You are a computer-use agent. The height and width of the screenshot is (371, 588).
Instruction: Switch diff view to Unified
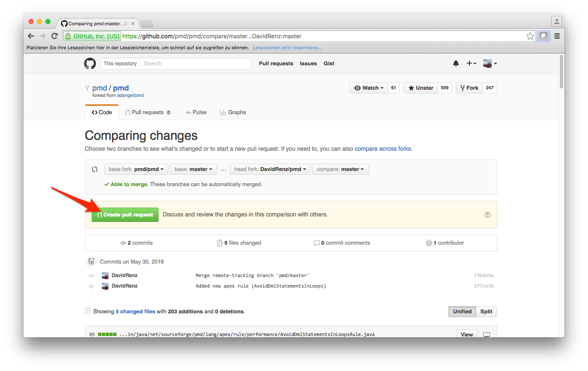(x=462, y=312)
